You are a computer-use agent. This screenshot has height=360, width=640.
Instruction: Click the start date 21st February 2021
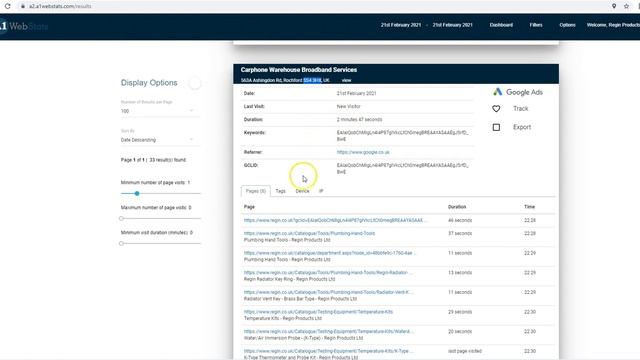click(401, 25)
